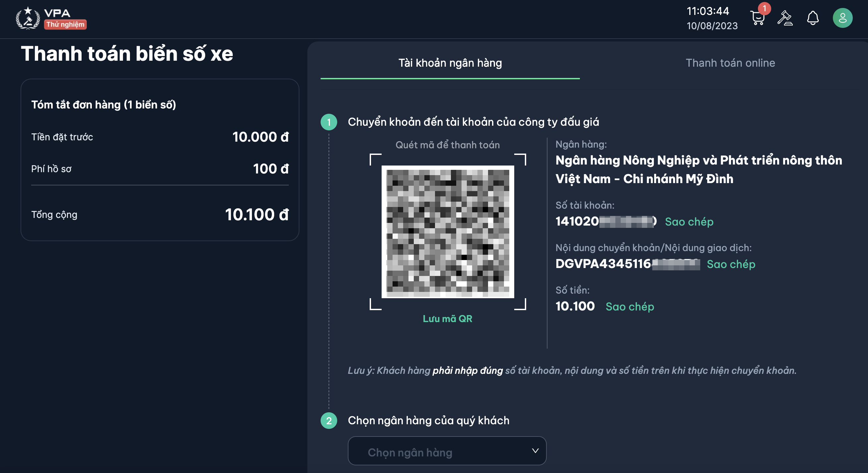The width and height of the screenshot is (868, 473).
Task: Click the Thử nghiệm badge
Action: 65,24
